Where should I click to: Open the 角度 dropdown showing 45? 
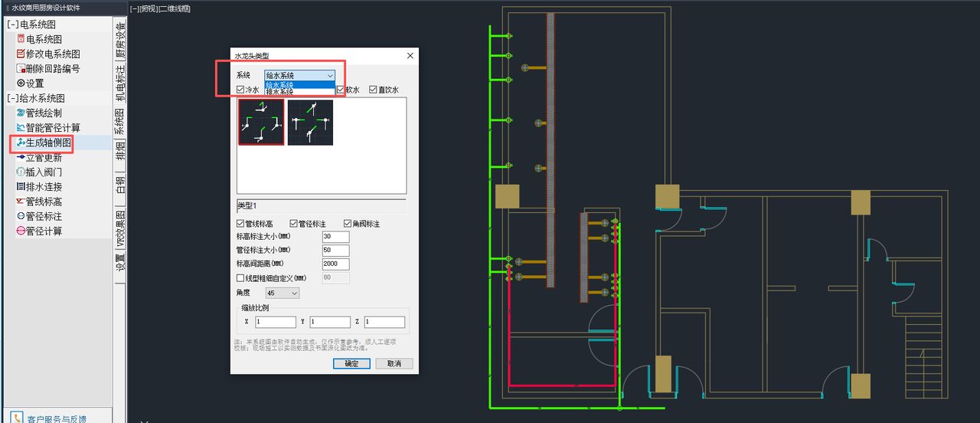pos(282,293)
